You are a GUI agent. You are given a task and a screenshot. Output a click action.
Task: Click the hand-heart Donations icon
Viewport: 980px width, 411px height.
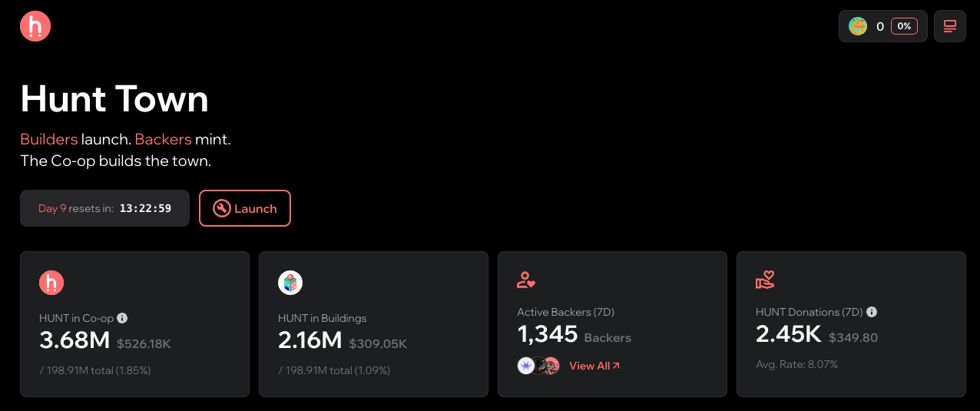pyautogui.click(x=765, y=280)
